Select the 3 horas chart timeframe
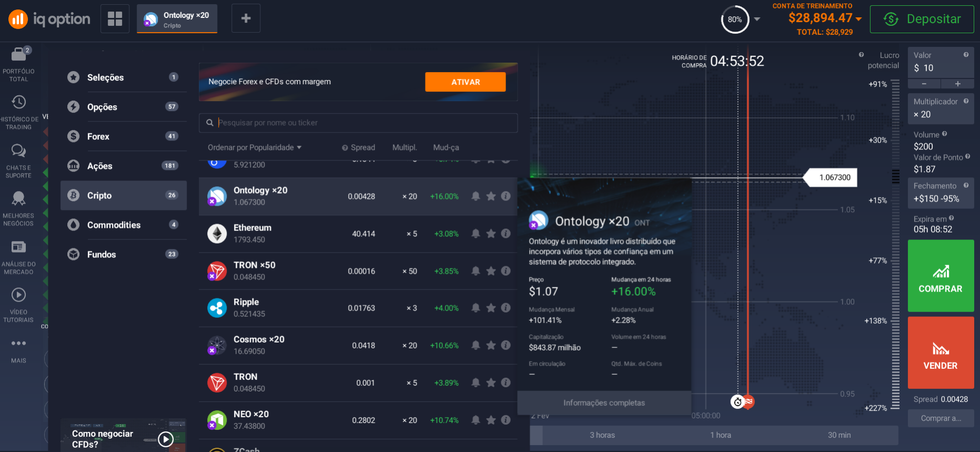Viewport: 980px width, 452px height. pyautogui.click(x=602, y=435)
